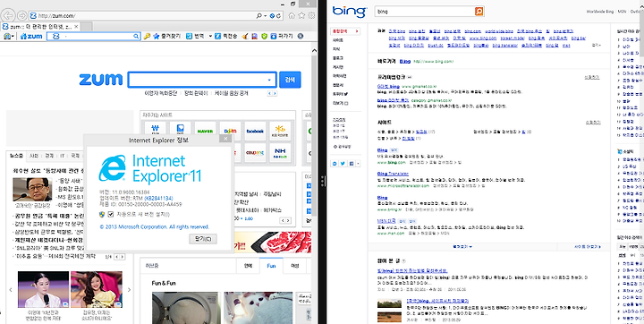Click the address bar showing zum.com
The height and width of the screenshot is (324, 644).
pyautogui.click(x=144, y=16)
